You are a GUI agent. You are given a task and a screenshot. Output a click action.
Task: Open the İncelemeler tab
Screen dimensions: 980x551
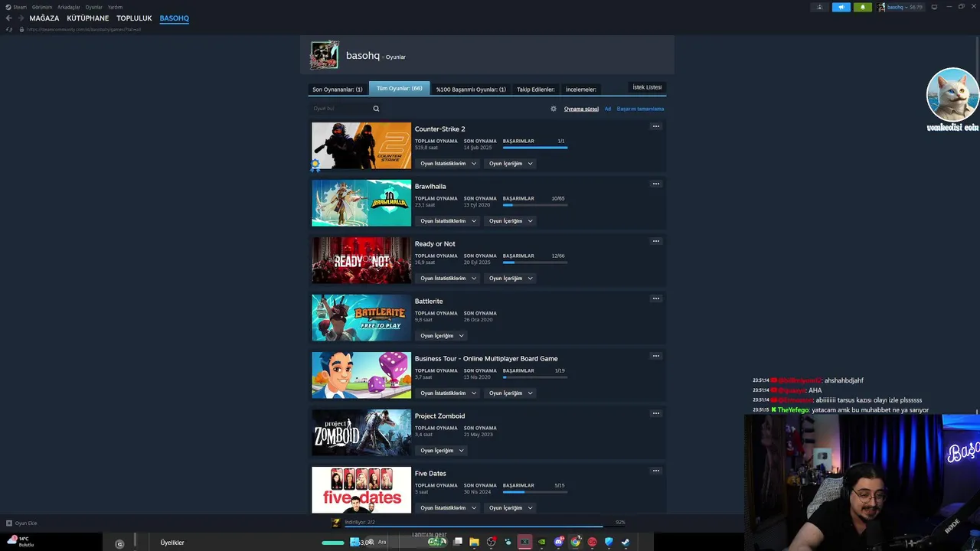point(581,90)
